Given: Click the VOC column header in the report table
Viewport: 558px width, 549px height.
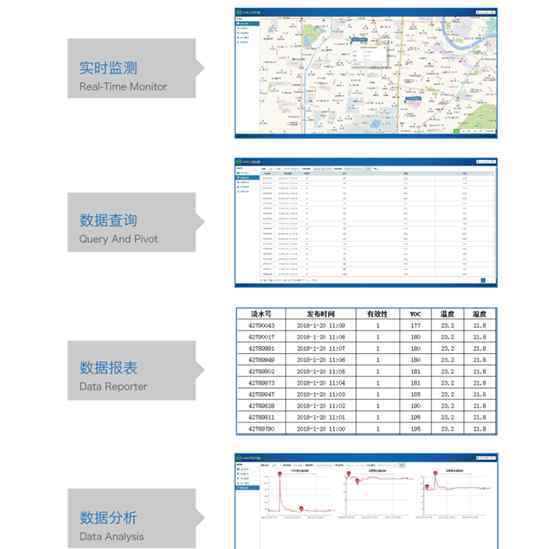Looking at the screenshot, I should [415, 314].
